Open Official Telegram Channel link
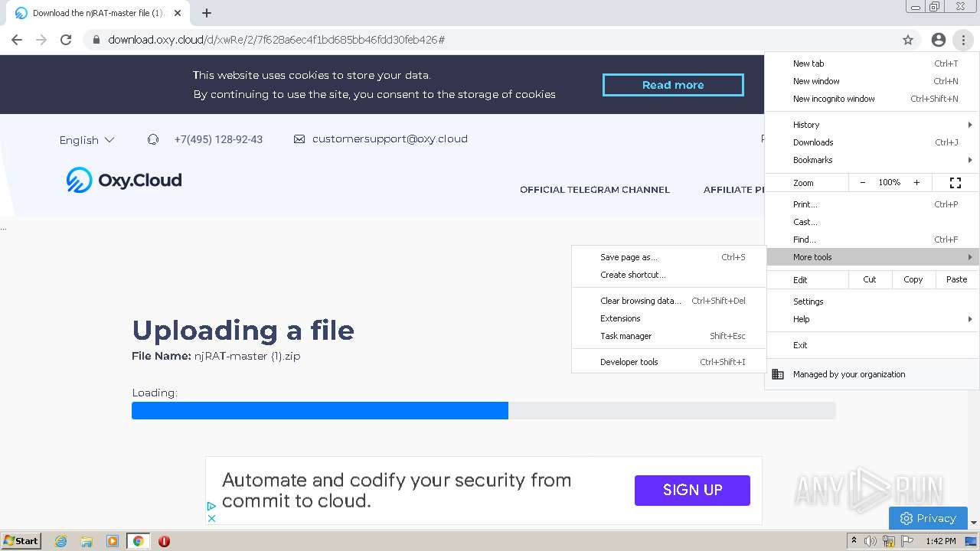This screenshot has height=551, width=980. point(595,190)
